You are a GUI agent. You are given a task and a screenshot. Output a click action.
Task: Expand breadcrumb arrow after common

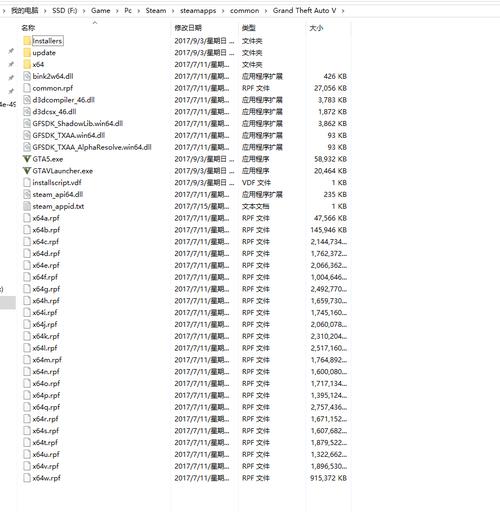[266, 11]
